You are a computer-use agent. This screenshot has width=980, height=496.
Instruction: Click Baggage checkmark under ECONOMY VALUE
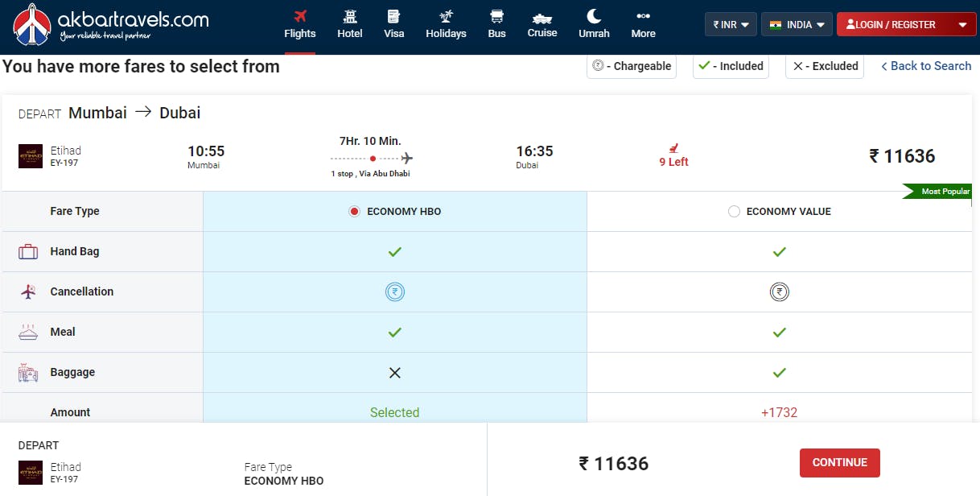[x=779, y=373]
